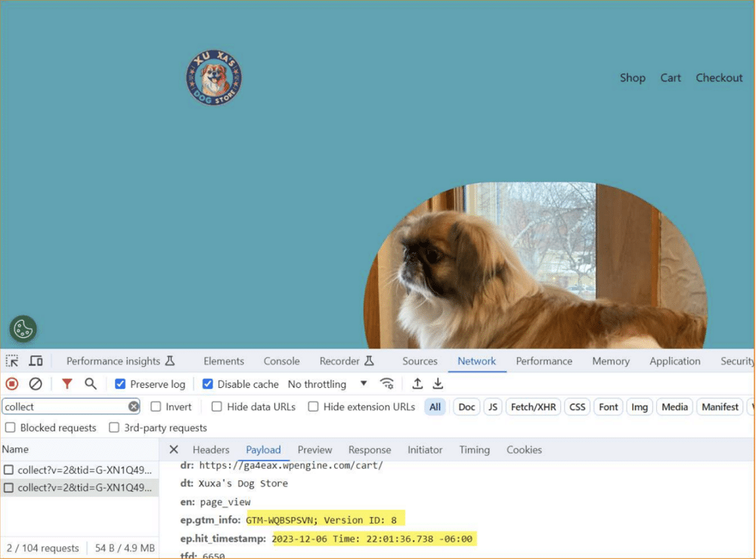This screenshot has height=559, width=756.
Task: Open network conditions wifi icon
Action: tap(387, 384)
